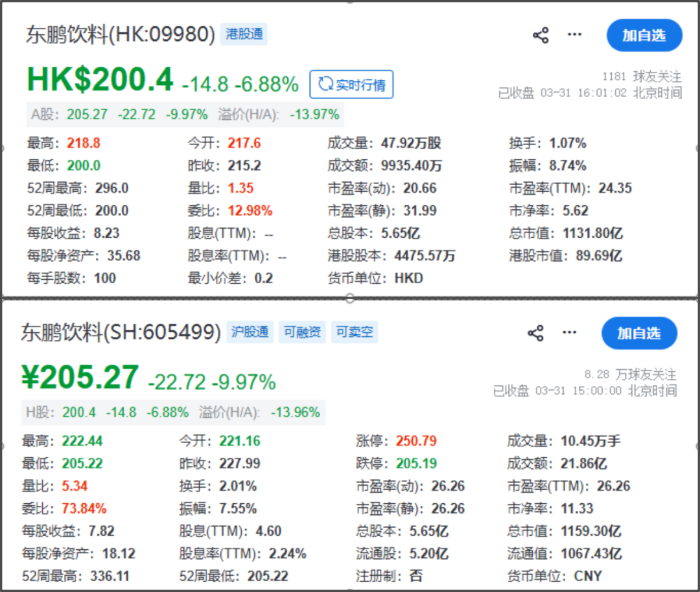Click the 8.28 万球友关注 follower count
This screenshot has width=700, height=592.
630,374
